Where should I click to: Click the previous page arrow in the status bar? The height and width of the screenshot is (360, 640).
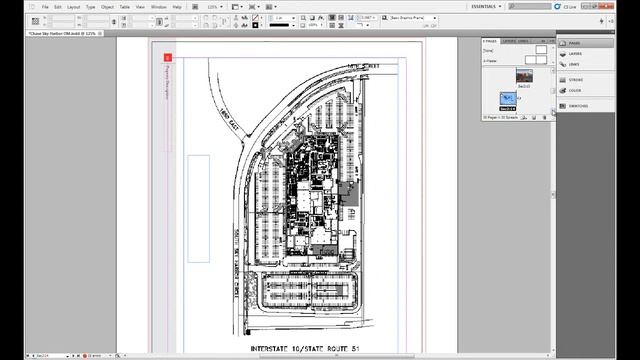pos(33,356)
